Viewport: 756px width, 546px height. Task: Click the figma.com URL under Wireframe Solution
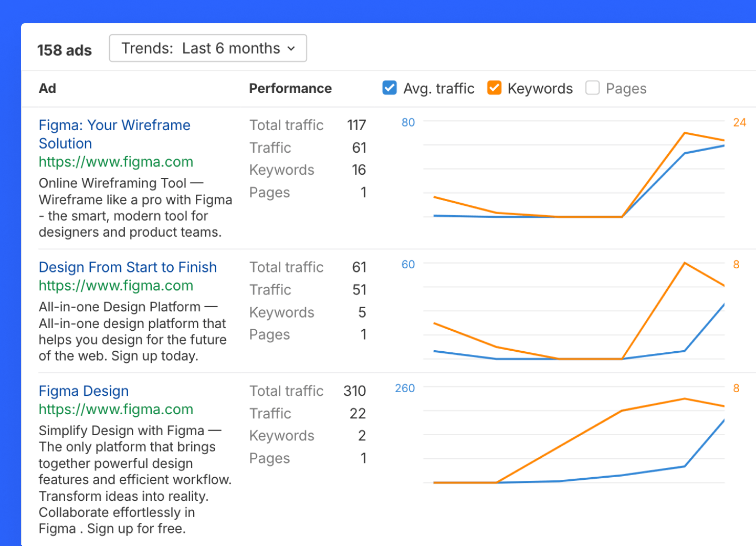coord(116,162)
